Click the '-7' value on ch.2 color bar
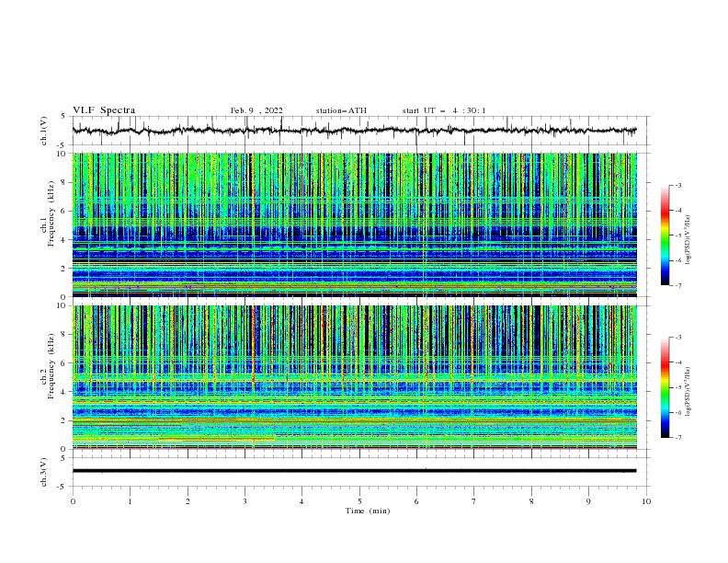The height and width of the screenshot is (563, 728). point(677,438)
